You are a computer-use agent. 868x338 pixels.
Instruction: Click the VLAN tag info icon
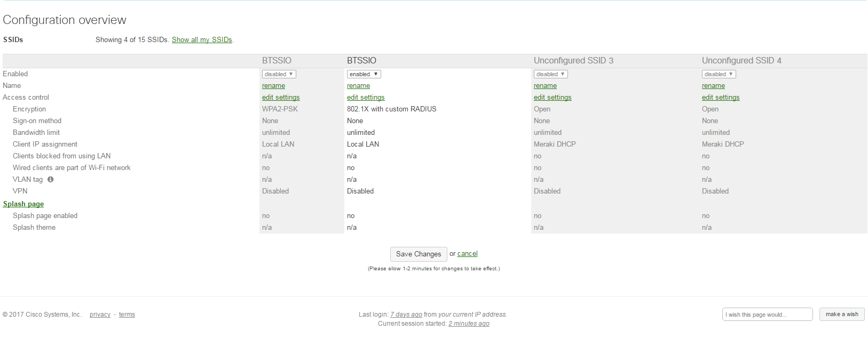coord(51,180)
